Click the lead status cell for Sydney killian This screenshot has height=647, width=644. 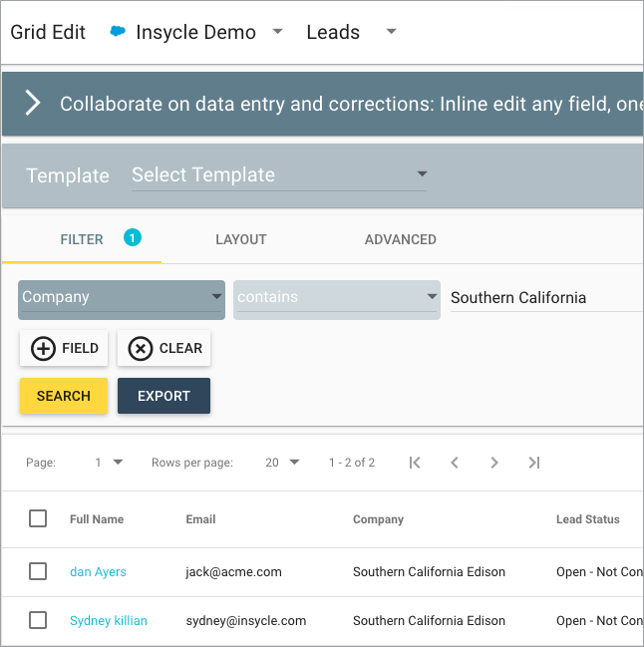(599, 621)
